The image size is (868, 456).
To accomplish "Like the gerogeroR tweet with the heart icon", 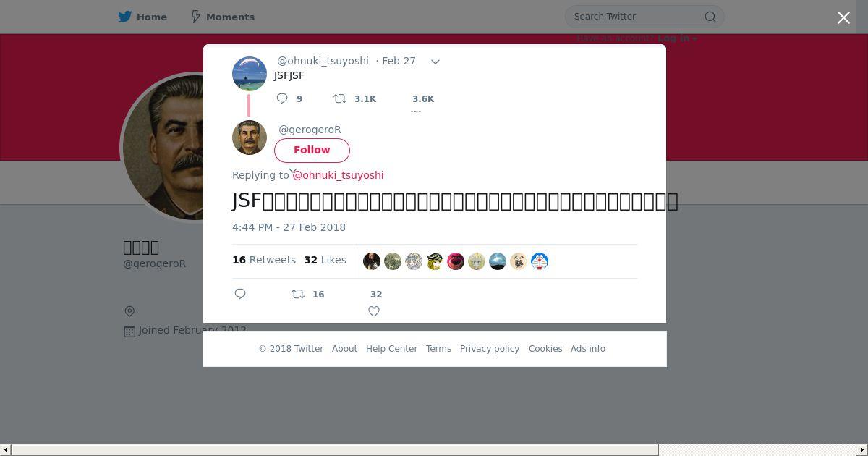I will pyautogui.click(x=374, y=311).
